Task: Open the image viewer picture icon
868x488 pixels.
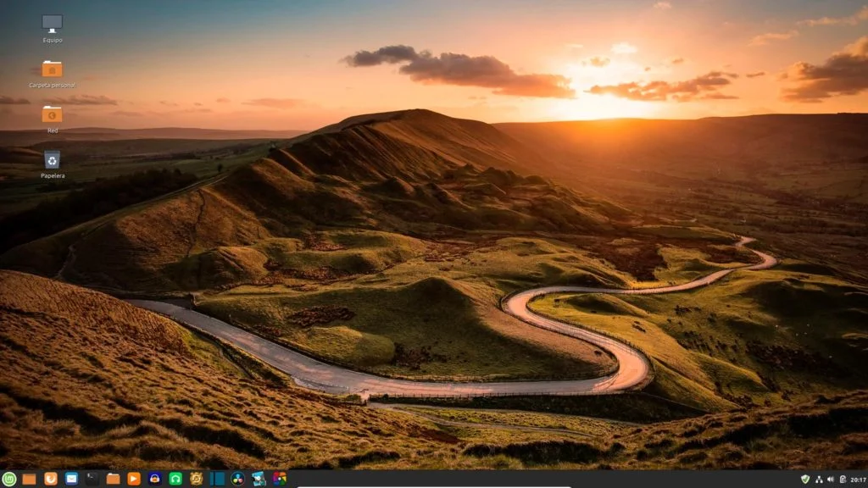Action: tap(259, 480)
